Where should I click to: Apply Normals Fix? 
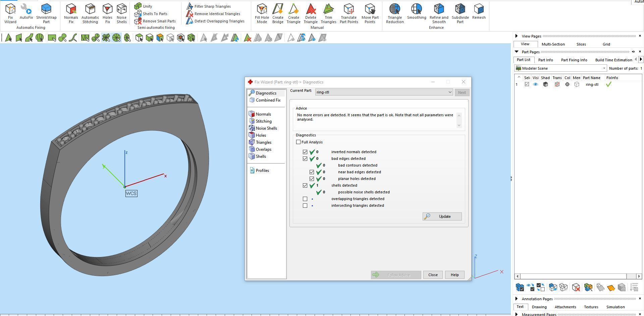point(71,13)
